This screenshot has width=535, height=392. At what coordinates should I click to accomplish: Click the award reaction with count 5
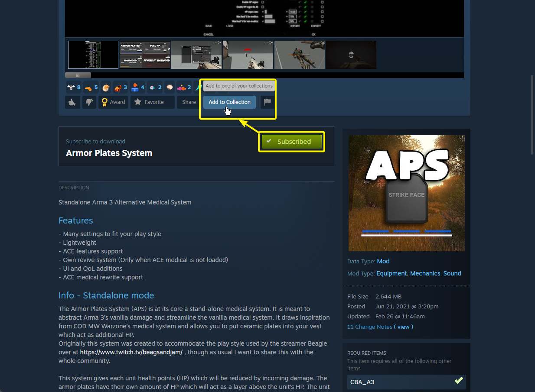pos(91,87)
